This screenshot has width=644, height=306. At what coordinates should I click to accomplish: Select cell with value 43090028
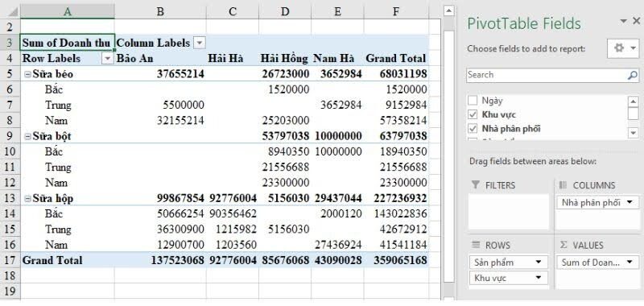coord(337,260)
